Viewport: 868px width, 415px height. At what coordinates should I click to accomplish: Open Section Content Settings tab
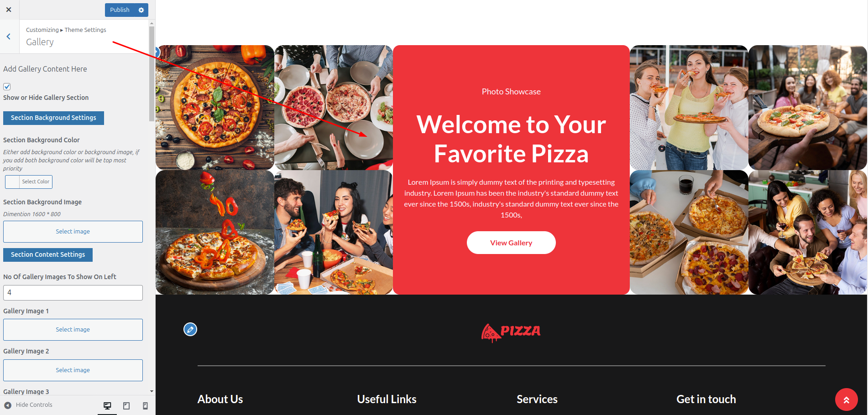(48, 254)
